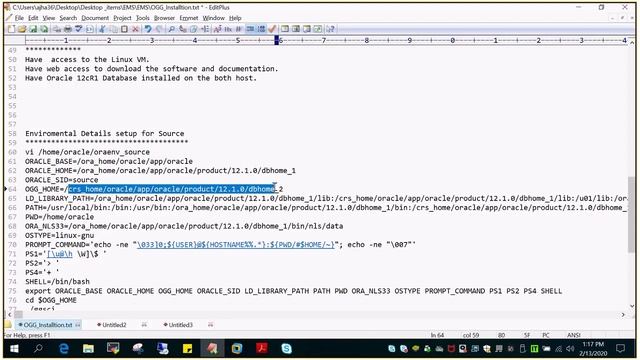Click line 62 ORACLE_HOME text
Image resolution: width=640 pixels, height=360 pixels.
tap(160, 171)
